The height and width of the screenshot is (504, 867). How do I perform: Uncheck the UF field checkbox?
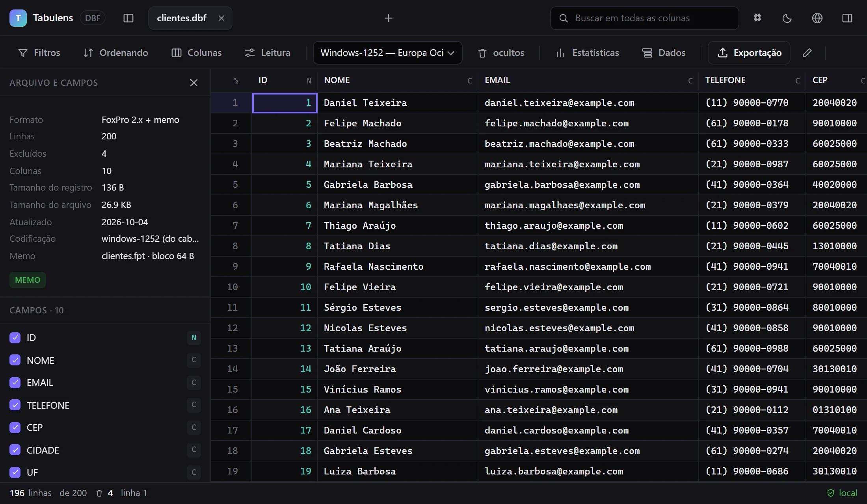(x=15, y=472)
